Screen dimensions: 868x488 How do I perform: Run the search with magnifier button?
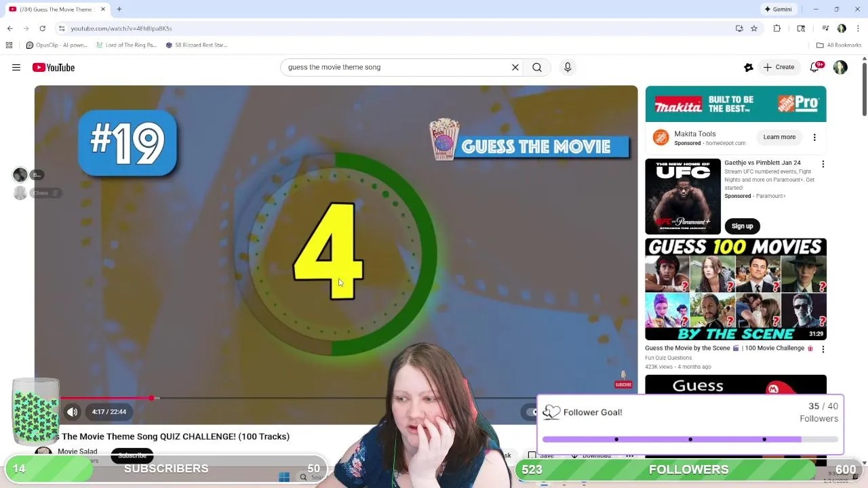click(x=537, y=67)
